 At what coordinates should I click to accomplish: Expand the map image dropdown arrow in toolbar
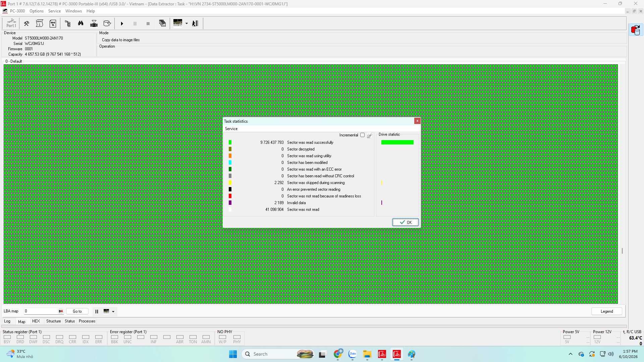[187, 23]
